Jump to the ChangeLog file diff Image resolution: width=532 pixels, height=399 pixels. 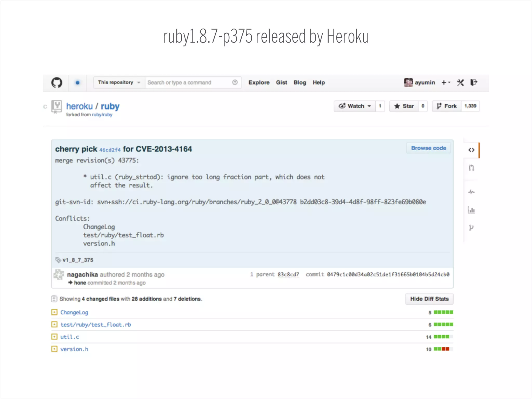click(x=74, y=312)
